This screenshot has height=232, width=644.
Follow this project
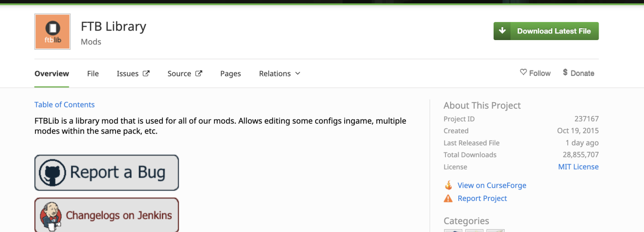tap(535, 73)
